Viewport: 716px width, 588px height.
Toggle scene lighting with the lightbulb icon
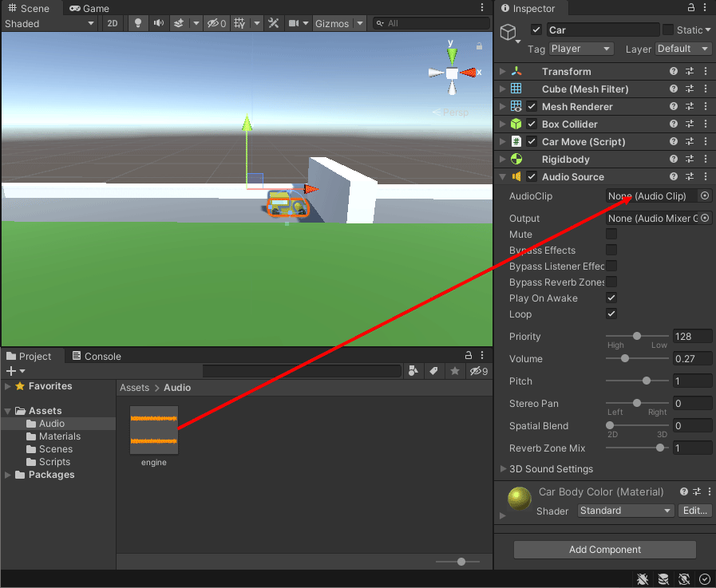[138, 24]
